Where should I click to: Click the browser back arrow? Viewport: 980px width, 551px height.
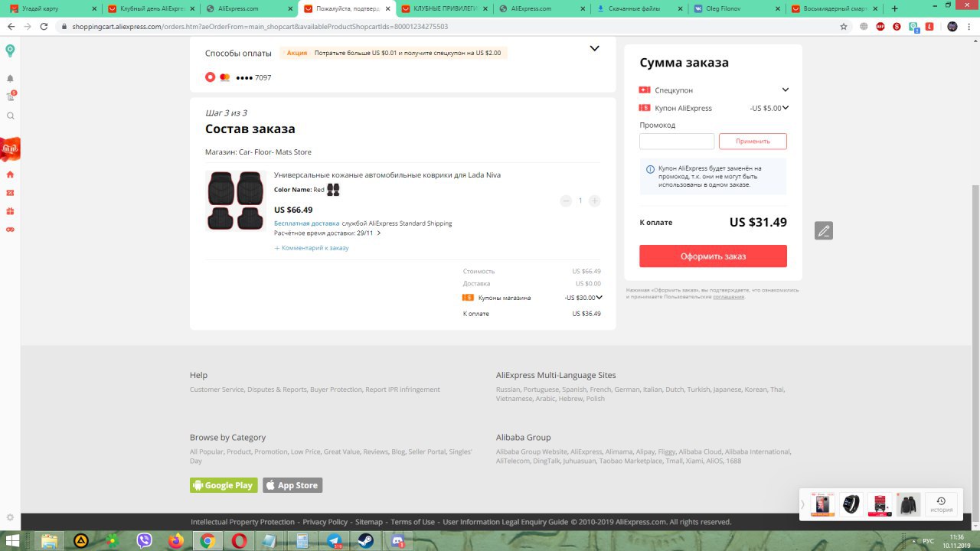11,26
